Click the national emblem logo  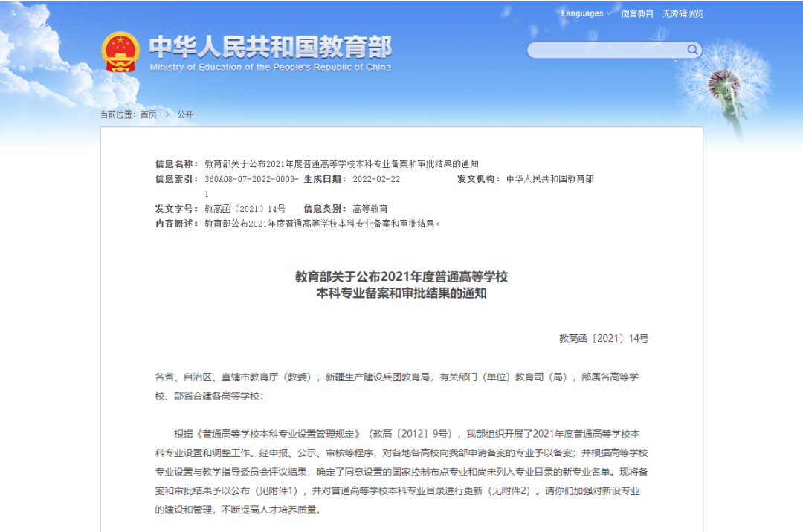[121, 51]
